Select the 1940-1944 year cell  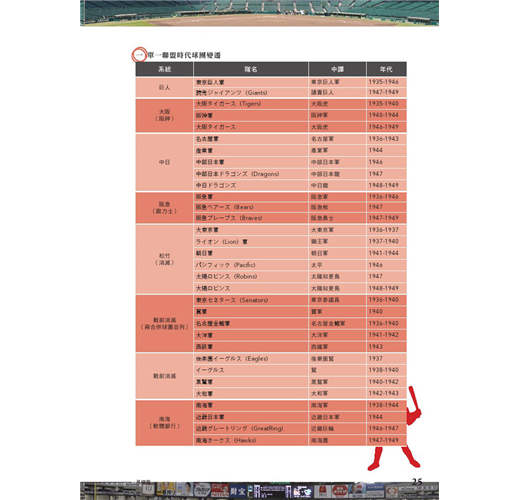click(x=386, y=115)
